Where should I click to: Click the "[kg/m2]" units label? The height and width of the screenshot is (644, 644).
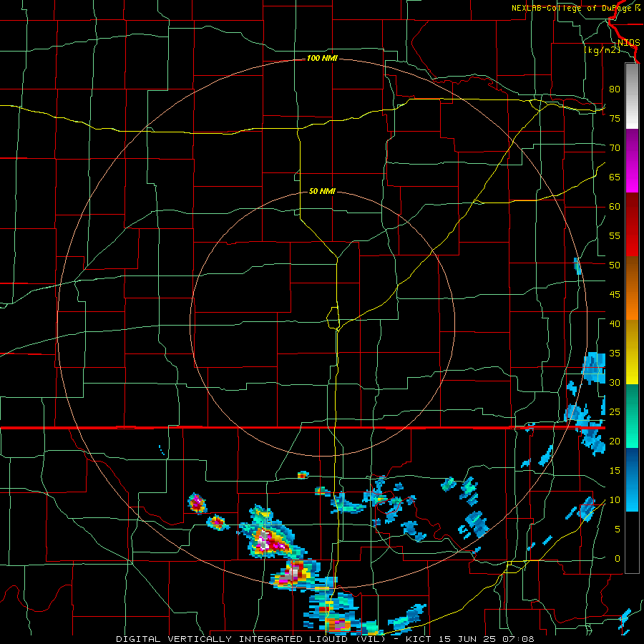(x=602, y=49)
